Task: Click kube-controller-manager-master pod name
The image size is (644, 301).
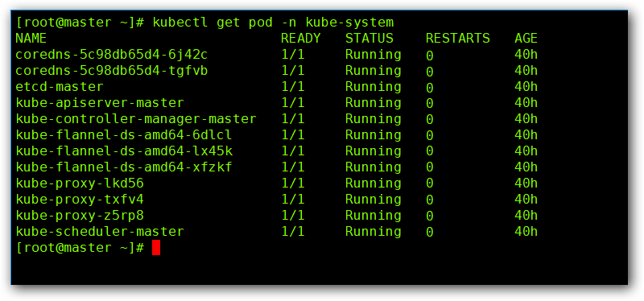Action: (x=136, y=119)
